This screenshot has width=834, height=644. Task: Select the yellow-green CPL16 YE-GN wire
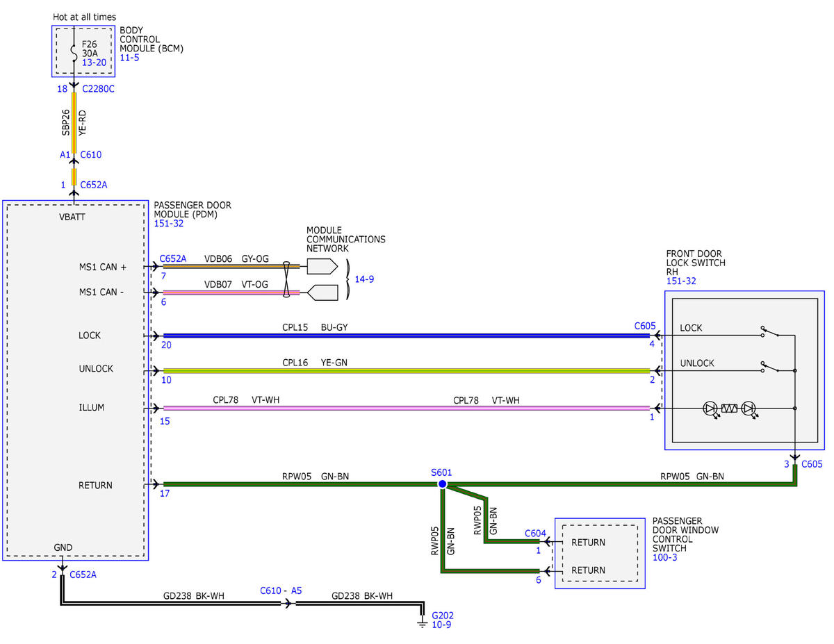tap(406, 371)
